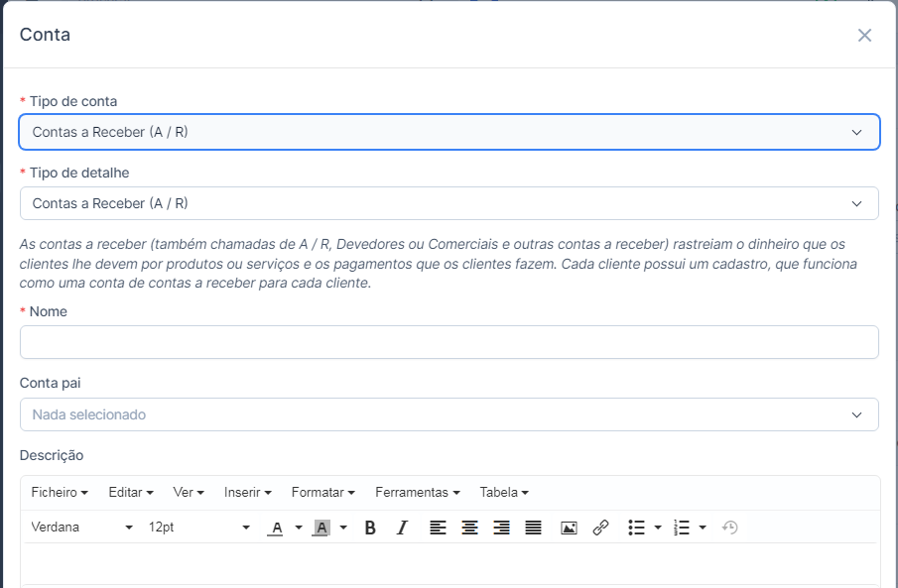
Task: Align description text to the right
Action: [501, 528]
